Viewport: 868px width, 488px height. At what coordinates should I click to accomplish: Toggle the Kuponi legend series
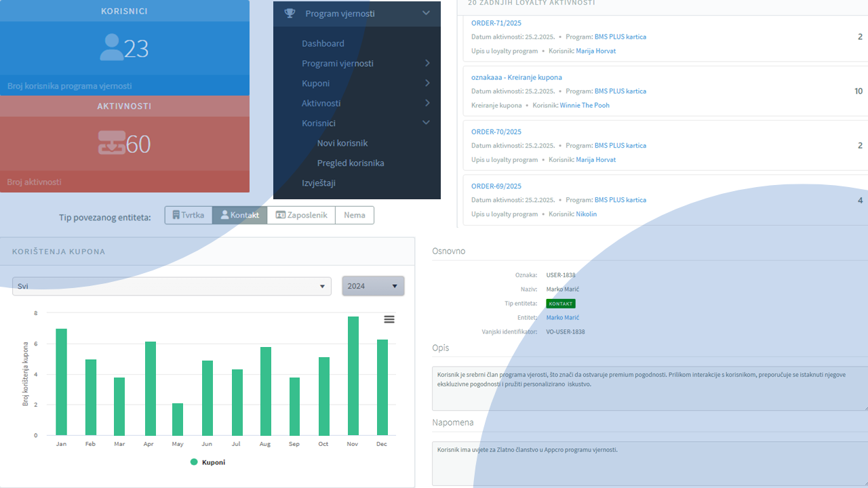point(208,462)
